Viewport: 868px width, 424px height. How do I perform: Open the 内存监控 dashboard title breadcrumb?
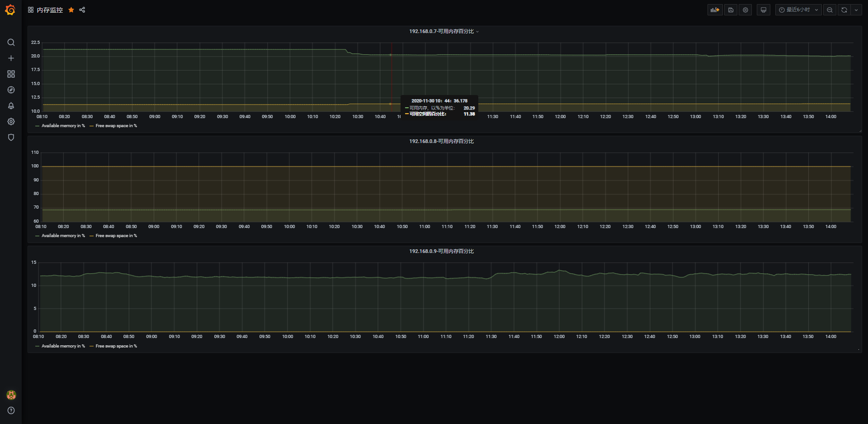(x=50, y=10)
